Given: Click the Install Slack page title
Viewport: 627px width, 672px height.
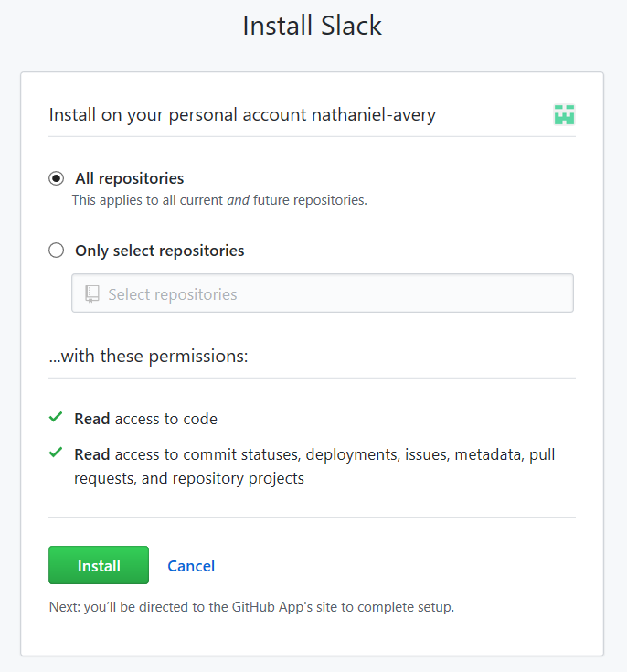Looking at the screenshot, I should click(313, 26).
